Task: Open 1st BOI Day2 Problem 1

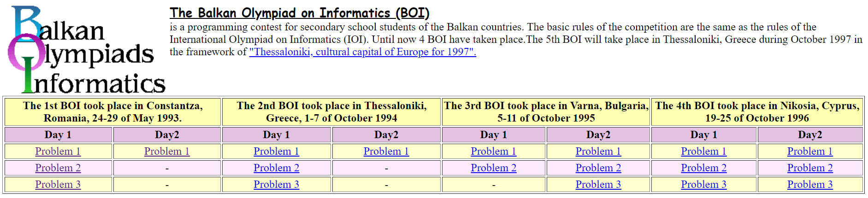Action: 167,151
